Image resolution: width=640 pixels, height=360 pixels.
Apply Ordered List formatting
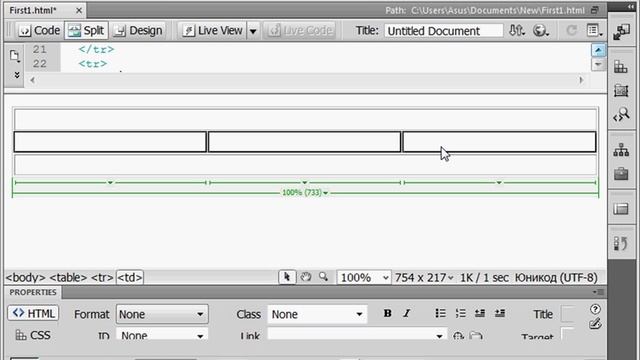460,313
